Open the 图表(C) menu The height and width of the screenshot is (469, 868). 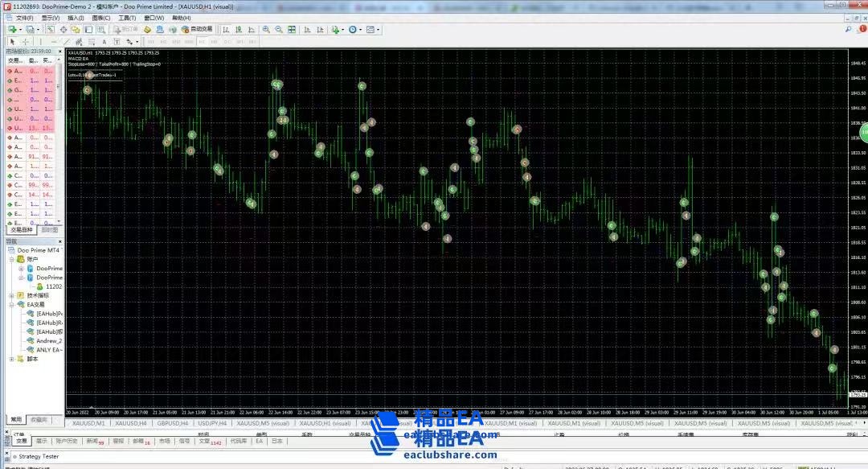point(101,18)
